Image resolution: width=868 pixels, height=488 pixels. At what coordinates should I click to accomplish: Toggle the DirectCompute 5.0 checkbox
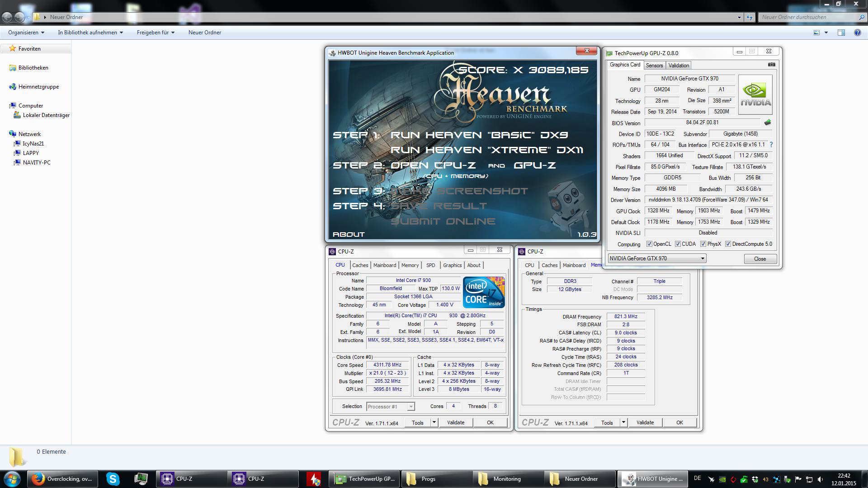pyautogui.click(x=728, y=244)
